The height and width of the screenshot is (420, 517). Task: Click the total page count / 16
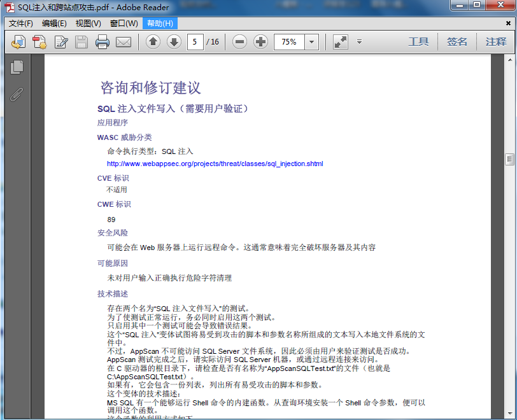pos(213,42)
